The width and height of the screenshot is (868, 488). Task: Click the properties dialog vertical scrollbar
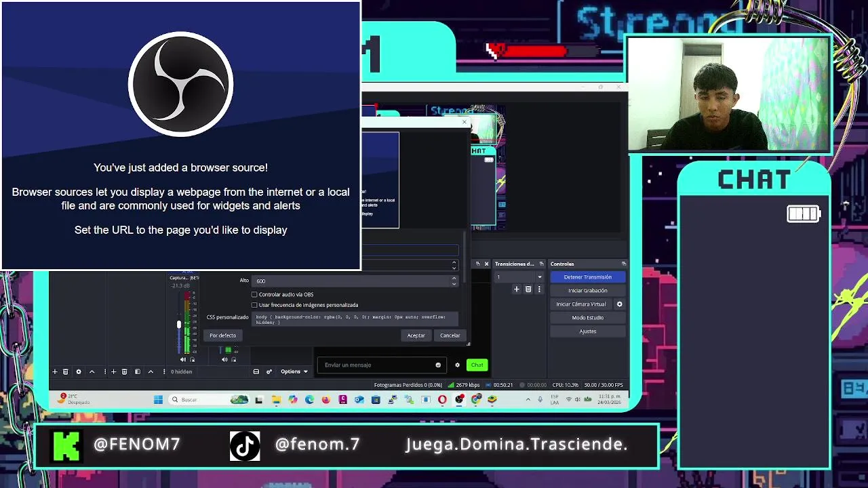465,258
